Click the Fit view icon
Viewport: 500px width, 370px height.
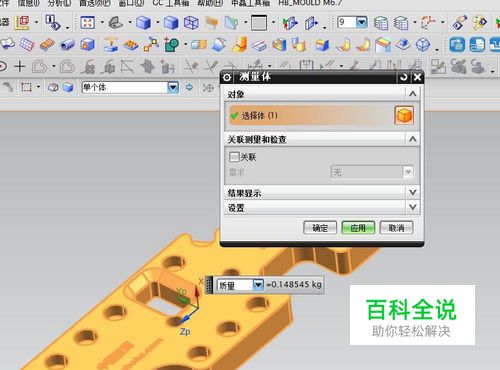87,23
